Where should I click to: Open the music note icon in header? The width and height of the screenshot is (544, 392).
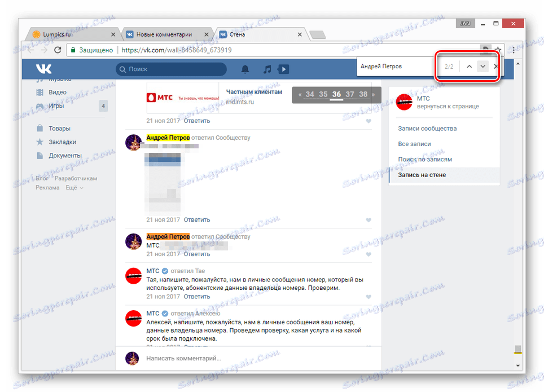click(267, 69)
